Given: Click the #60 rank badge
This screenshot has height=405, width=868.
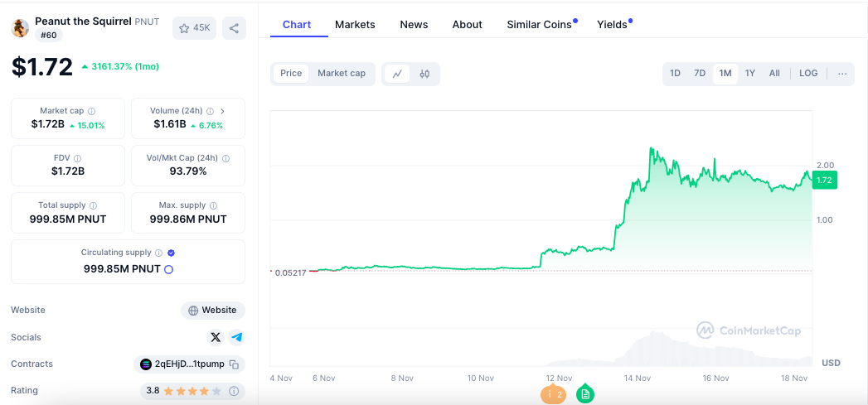Looking at the screenshot, I should pos(49,36).
